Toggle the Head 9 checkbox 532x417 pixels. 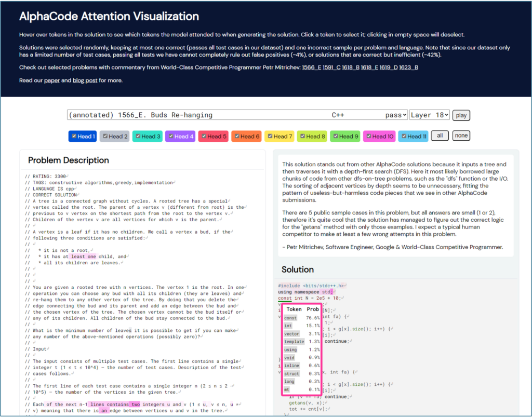click(x=337, y=136)
